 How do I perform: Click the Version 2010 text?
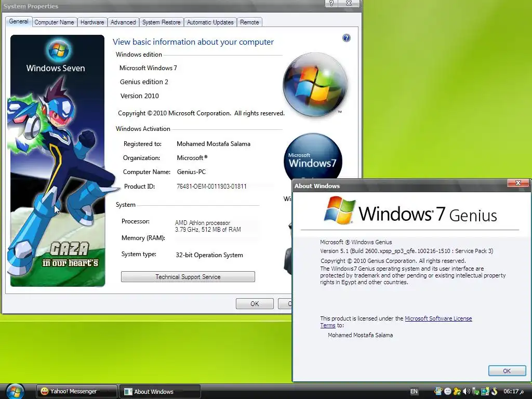tap(139, 96)
